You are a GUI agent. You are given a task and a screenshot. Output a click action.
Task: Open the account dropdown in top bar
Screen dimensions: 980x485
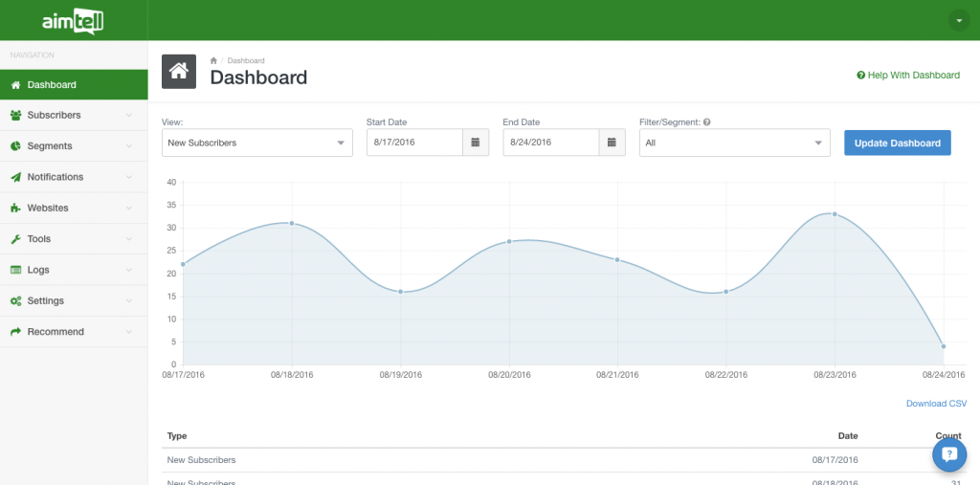click(959, 21)
